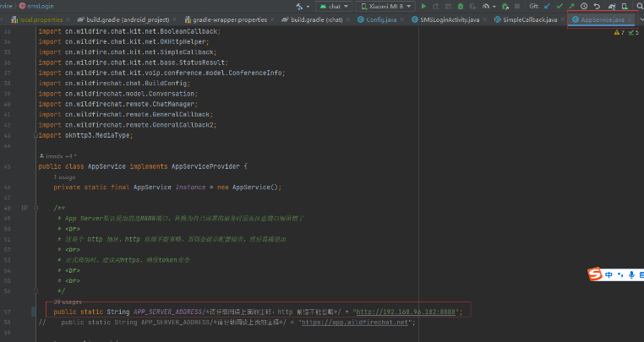Viewport: 644px width, 342px height.
Task: Click the '39 usages' inlay hint
Action: point(68,301)
